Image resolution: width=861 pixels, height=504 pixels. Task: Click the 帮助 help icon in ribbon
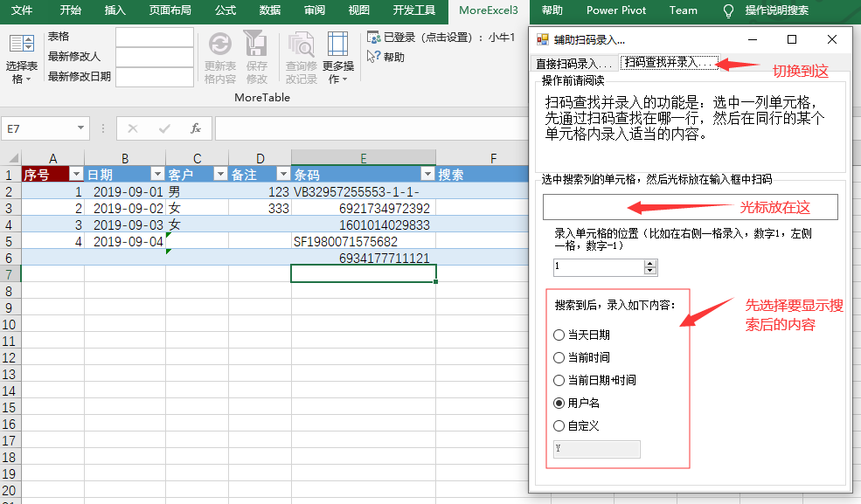coord(373,57)
